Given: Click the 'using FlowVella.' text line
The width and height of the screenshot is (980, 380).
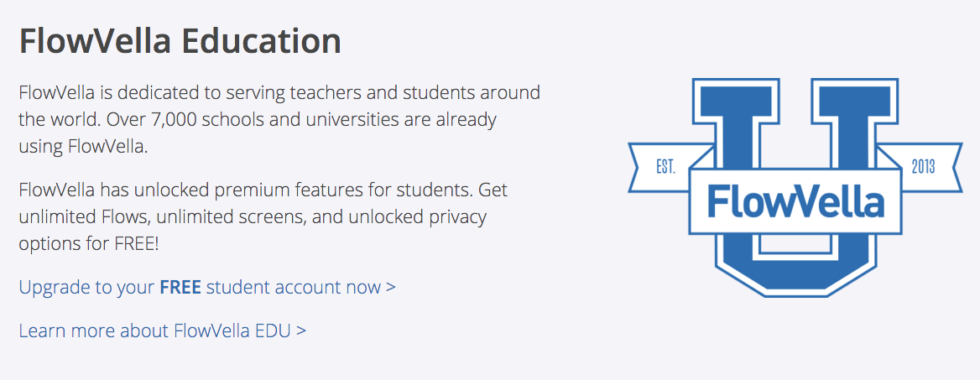Looking at the screenshot, I should 83,146.
